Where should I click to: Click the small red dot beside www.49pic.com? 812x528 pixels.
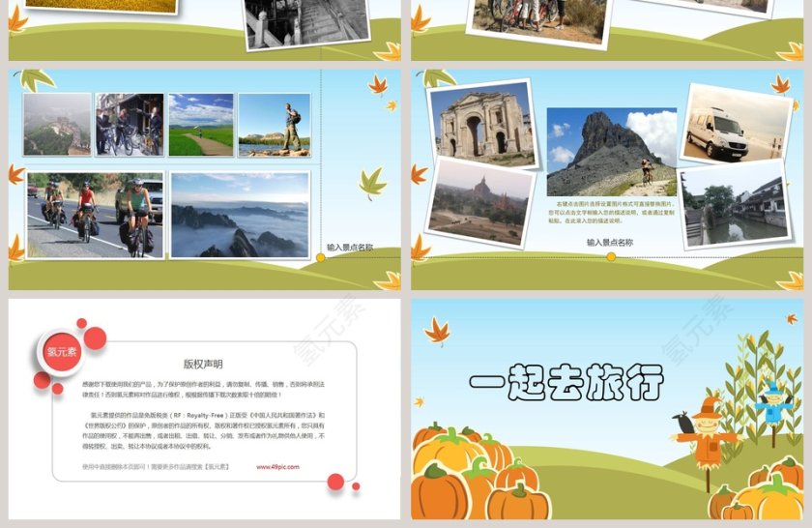[334, 482]
